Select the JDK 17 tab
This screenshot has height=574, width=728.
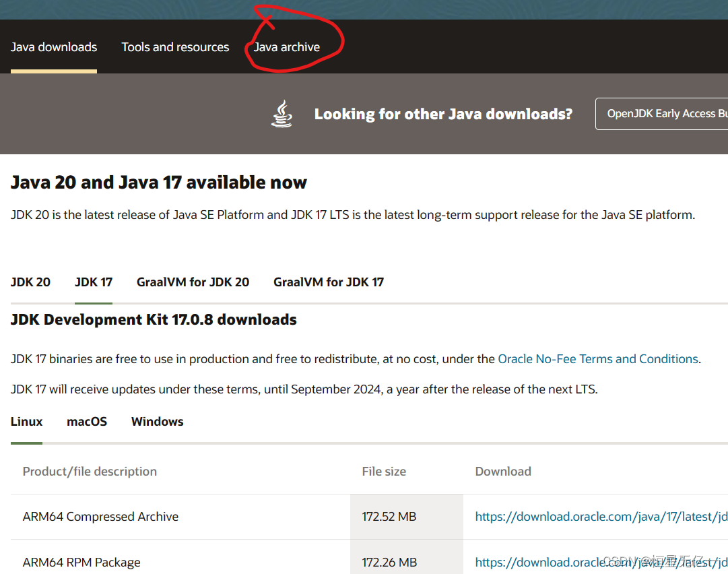(x=93, y=282)
